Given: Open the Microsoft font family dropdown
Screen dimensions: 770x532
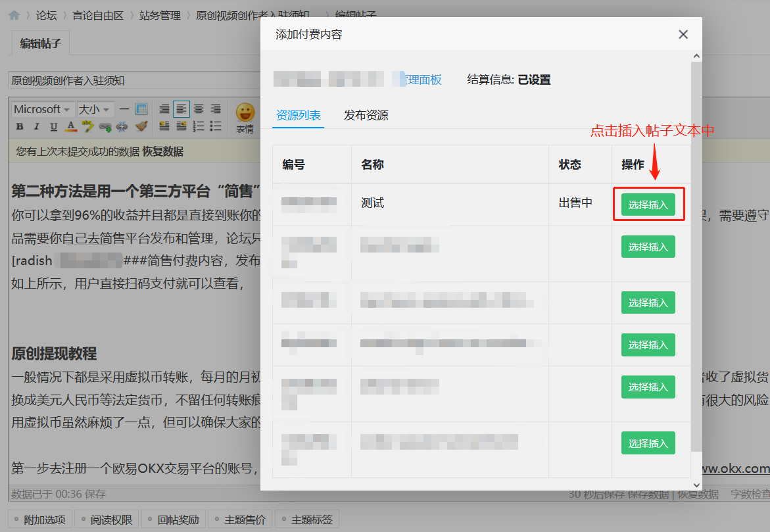Looking at the screenshot, I should click(x=42, y=109).
